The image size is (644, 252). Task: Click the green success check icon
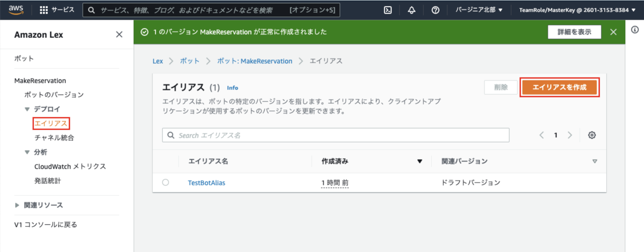[x=145, y=32]
